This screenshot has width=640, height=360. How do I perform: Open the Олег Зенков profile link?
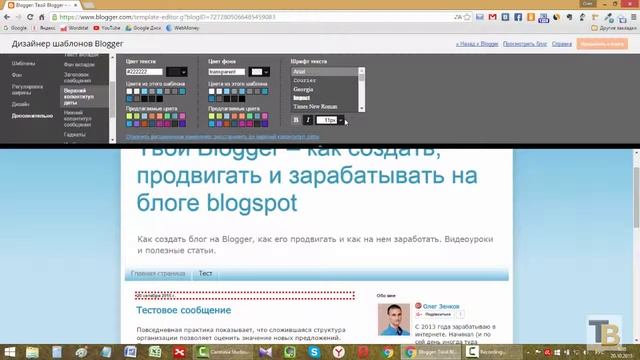click(x=441, y=306)
